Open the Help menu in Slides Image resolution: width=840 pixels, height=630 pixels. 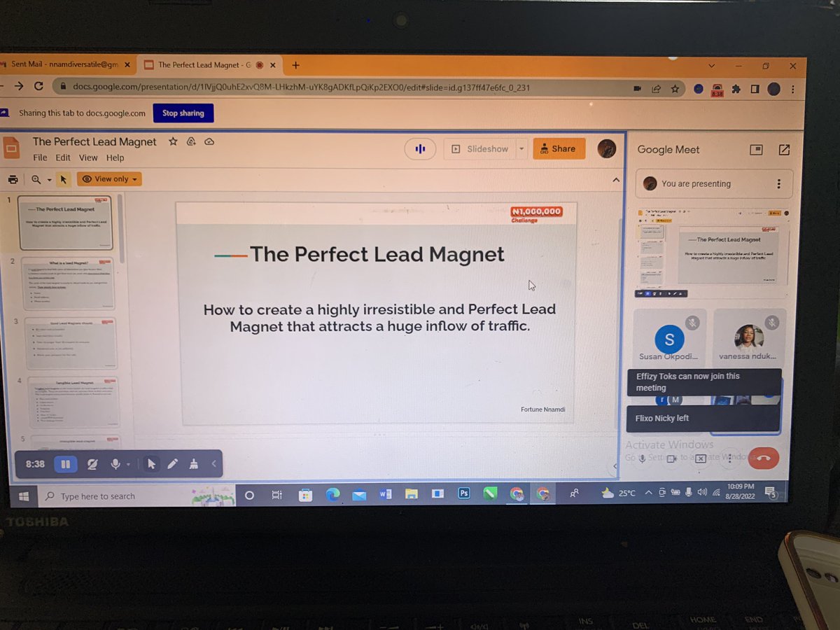(115, 157)
